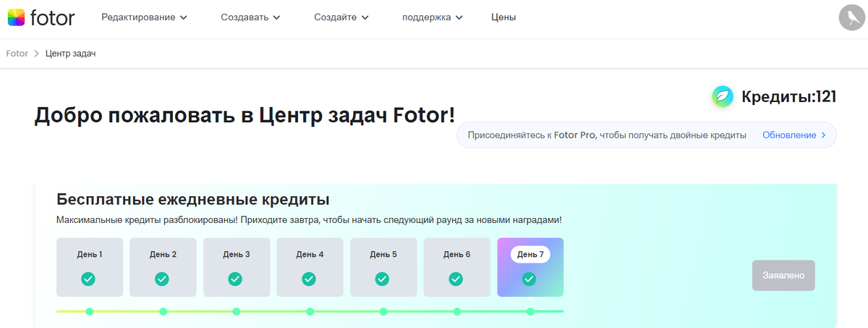Expand the поддержка dropdown menu
Image resolution: width=868 pixels, height=328 pixels.
pyautogui.click(x=433, y=17)
